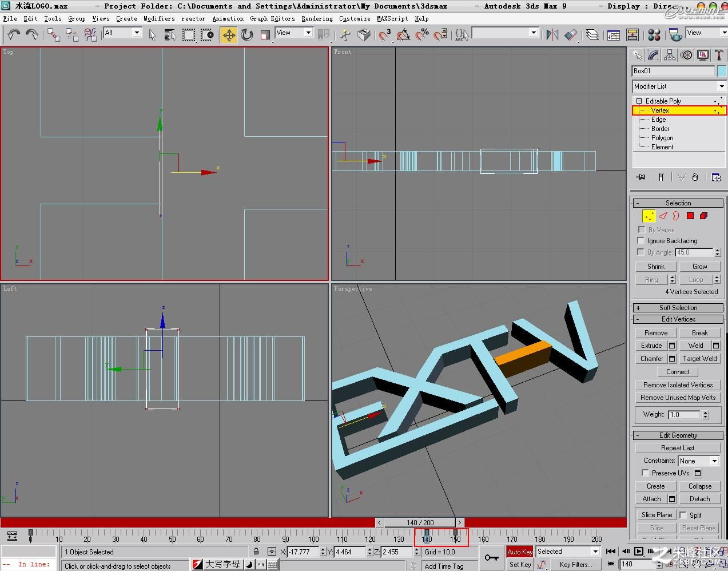The height and width of the screenshot is (571, 728).
Task: Select the Unlink Selection tool
Action: point(72,35)
